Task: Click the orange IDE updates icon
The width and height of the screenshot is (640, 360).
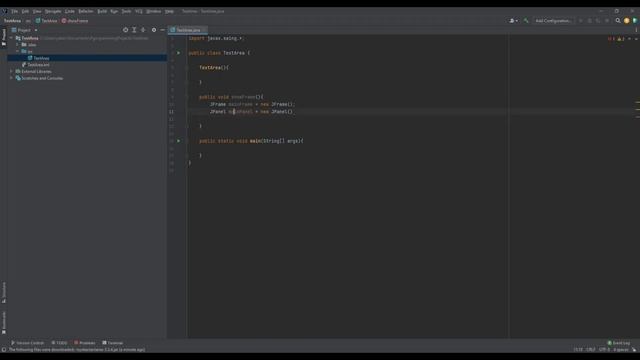Action: [x=627, y=21]
